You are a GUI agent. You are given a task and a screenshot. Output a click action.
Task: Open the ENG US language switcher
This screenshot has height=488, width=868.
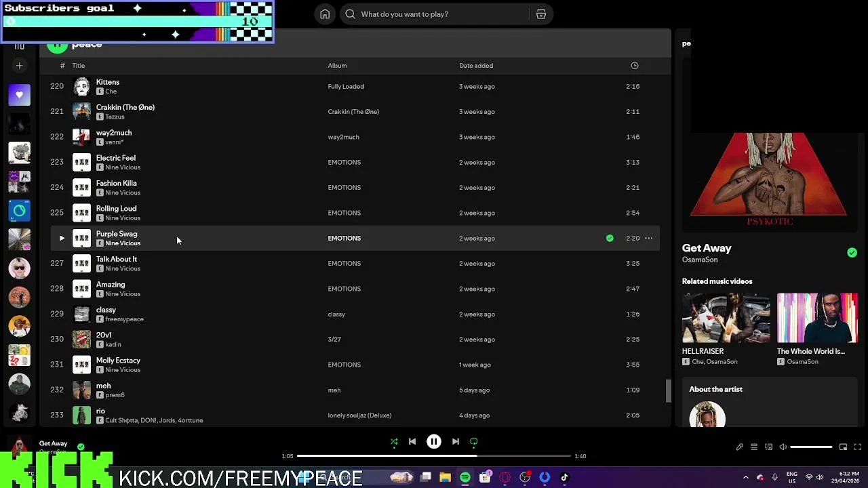(x=791, y=478)
